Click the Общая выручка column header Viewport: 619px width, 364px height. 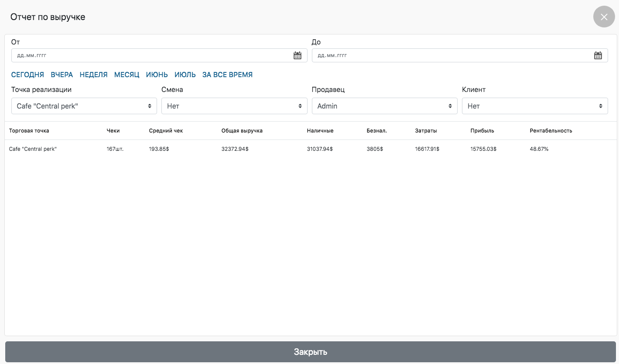[x=242, y=131]
